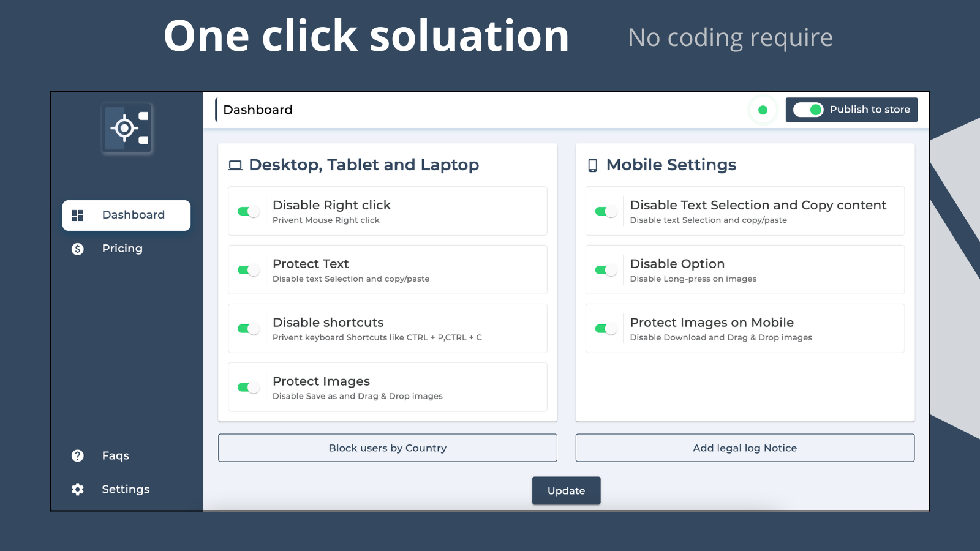The image size is (980, 551).
Task: Disable the Long-press on images option
Action: (x=605, y=269)
